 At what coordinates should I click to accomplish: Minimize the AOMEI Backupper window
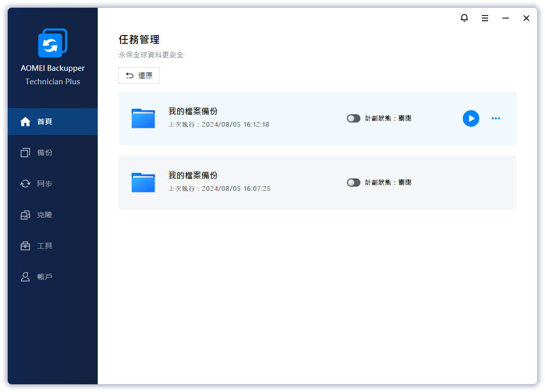click(x=505, y=18)
